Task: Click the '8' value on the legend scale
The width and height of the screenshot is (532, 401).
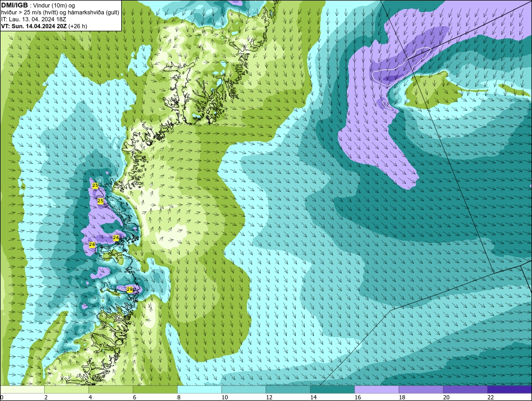Action: coord(179,397)
